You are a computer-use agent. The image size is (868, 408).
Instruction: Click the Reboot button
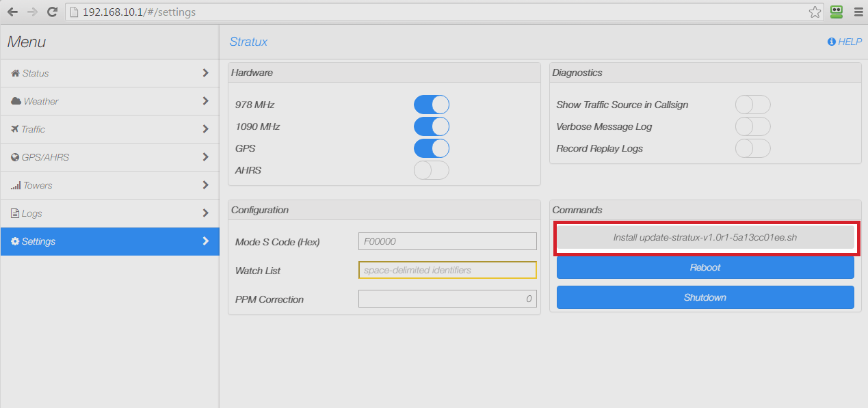(x=705, y=267)
